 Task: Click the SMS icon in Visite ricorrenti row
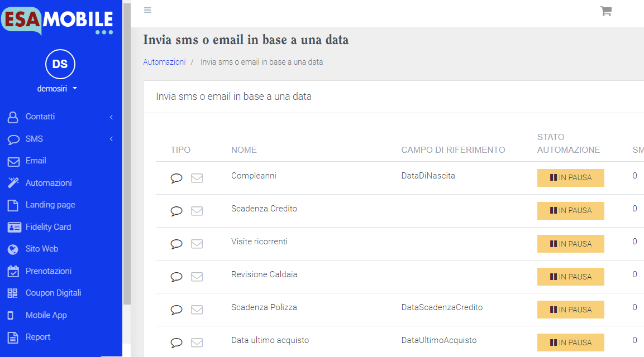click(176, 244)
